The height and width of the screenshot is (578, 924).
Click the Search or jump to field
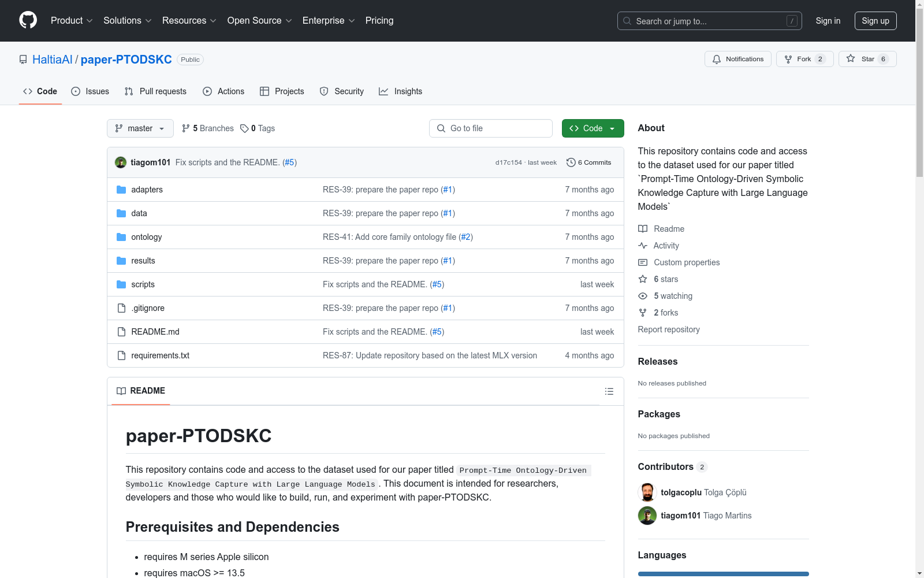point(710,21)
